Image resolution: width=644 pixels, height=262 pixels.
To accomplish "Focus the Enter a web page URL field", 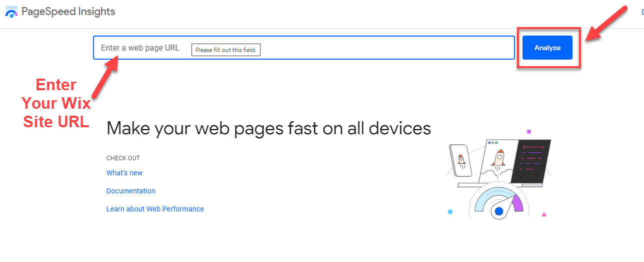I will coord(304,48).
